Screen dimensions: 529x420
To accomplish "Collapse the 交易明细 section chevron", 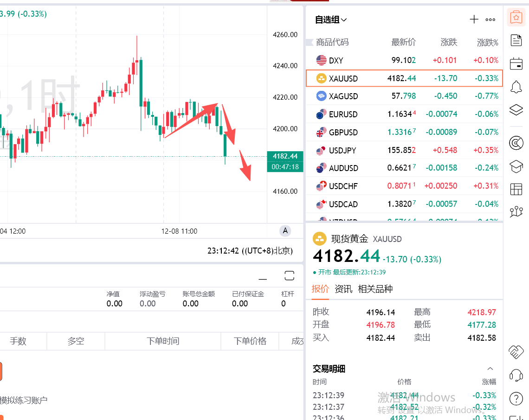I will pyautogui.click(x=490, y=369).
